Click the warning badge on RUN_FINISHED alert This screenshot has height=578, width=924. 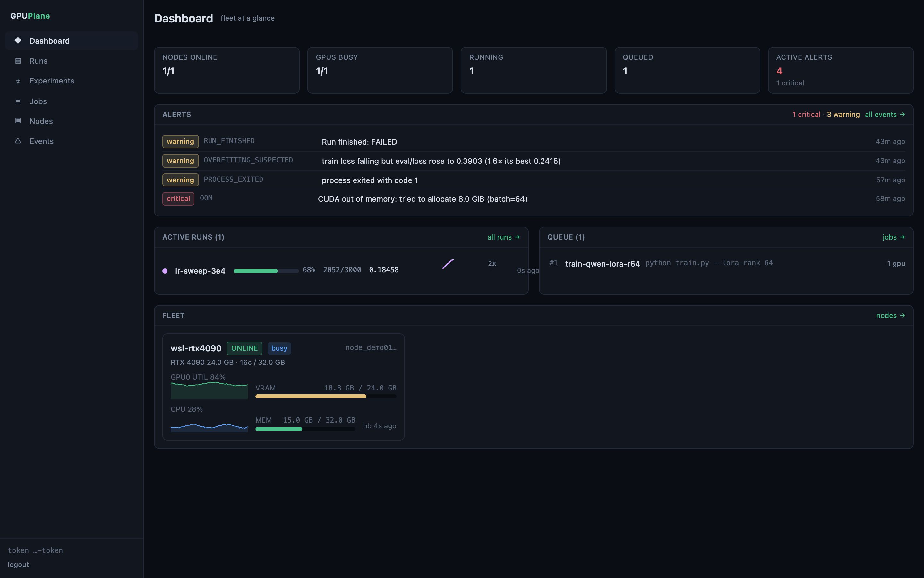coord(181,141)
